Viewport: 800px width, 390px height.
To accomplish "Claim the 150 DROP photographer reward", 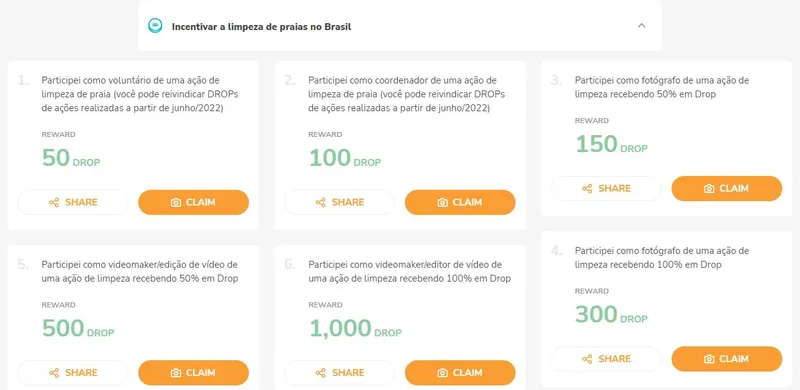I will point(727,188).
